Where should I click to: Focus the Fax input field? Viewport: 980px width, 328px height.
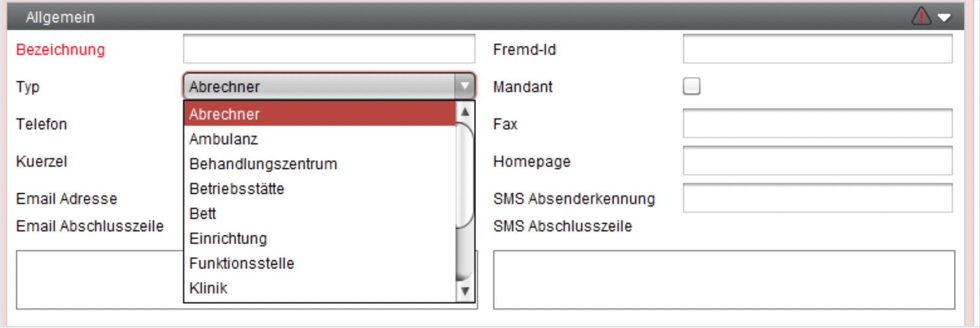(x=818, y=123)
